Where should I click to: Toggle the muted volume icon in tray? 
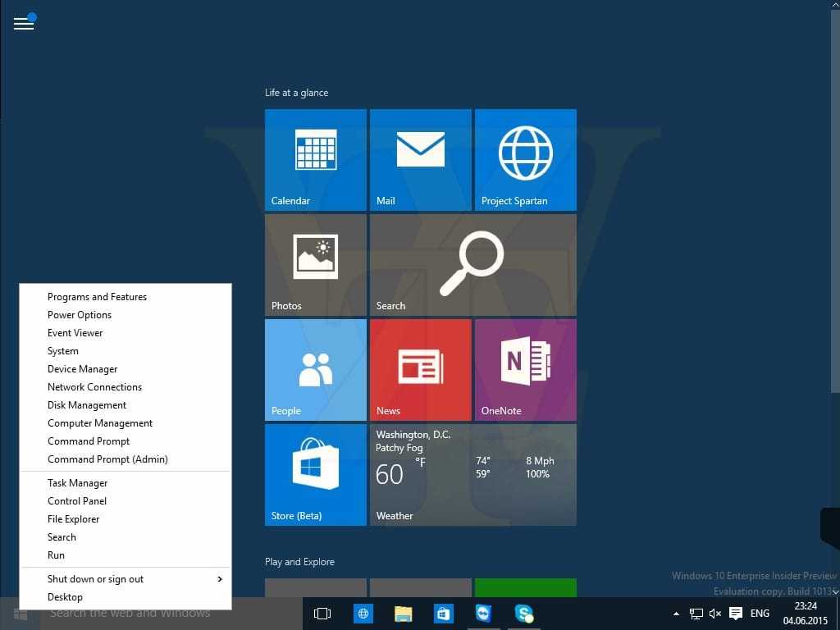(715, 614)
